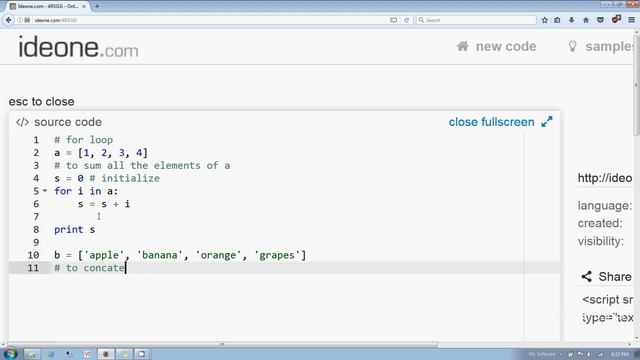
Task: Click the 'language:' label in sidebar
Action: (x=604, y=206)
